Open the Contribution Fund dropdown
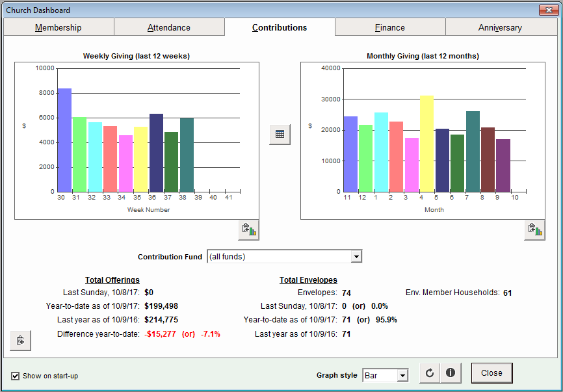The image size is (563, 392). (356, 257)
